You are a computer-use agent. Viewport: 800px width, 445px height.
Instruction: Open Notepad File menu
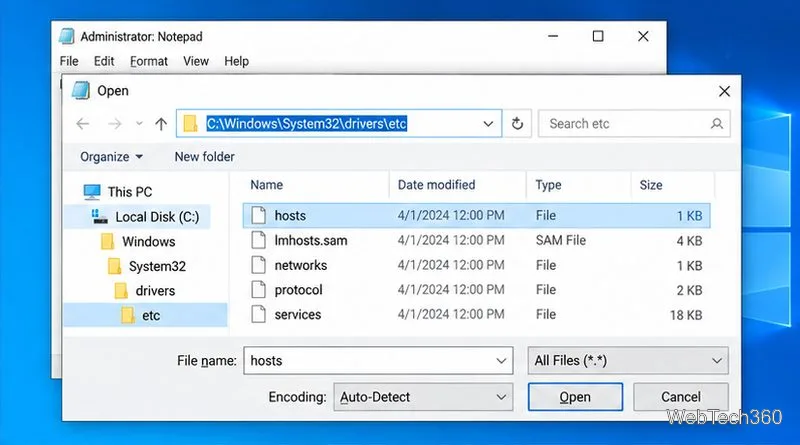pyautogui.click(x=69, y=61)
